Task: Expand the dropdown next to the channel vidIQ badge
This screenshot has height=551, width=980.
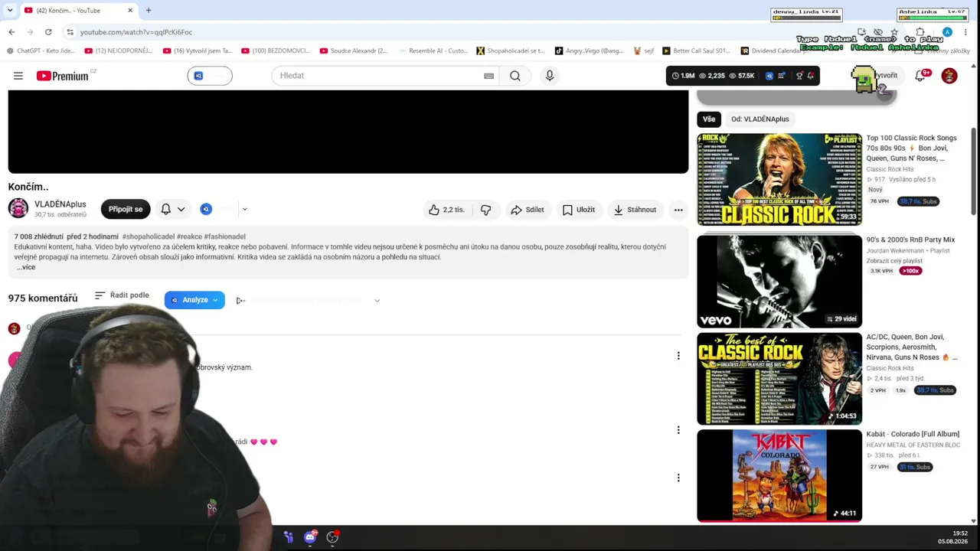Action: pos(244,209)
